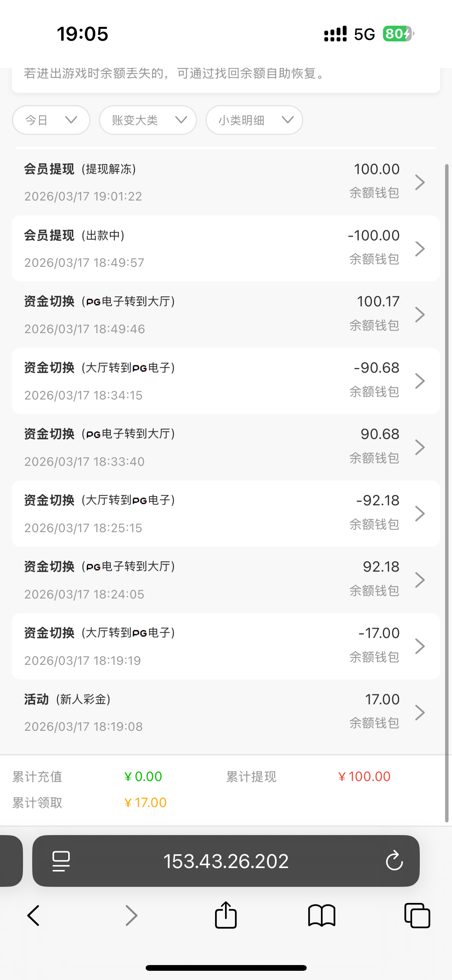The width and height of the screenshot is (452, 980).
Task: Tap the Safari forward arrow
Action: pyautogui.click(x=131, y=916)
